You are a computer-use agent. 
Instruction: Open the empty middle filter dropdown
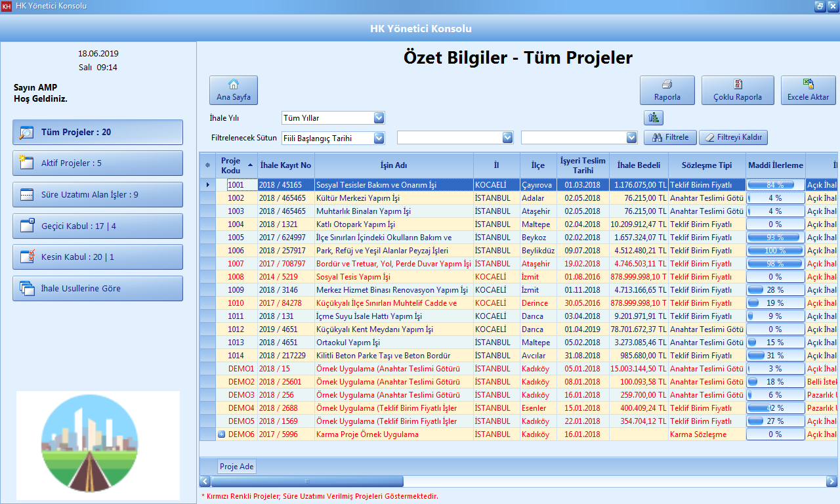coord(507,138)
